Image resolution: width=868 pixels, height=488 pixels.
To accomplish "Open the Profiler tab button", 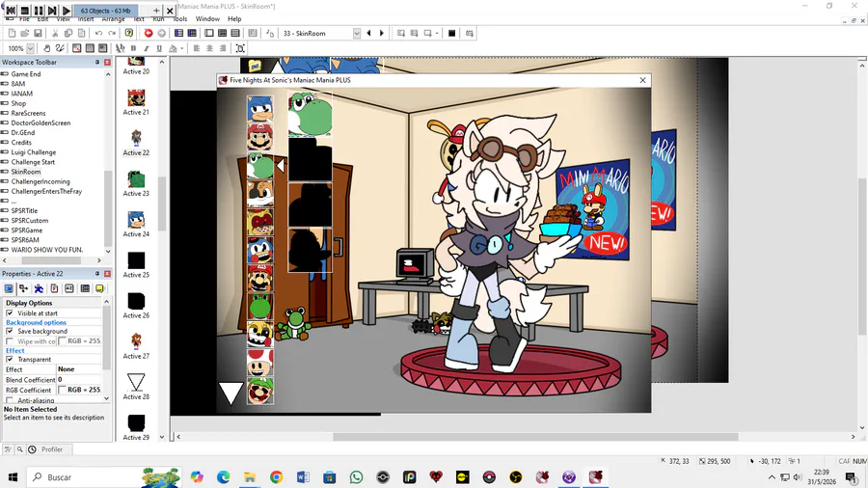I will pyautogui.click(x=52, y=449).
